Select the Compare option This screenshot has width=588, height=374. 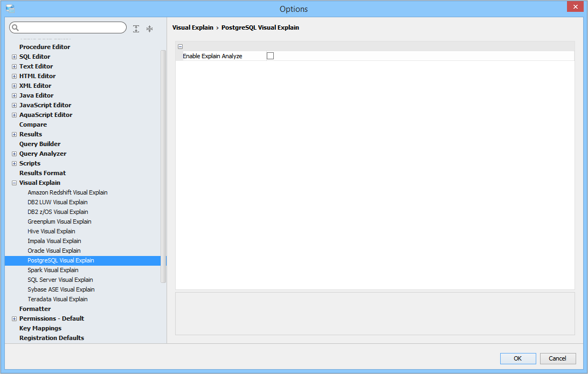(x=33, y=124)
